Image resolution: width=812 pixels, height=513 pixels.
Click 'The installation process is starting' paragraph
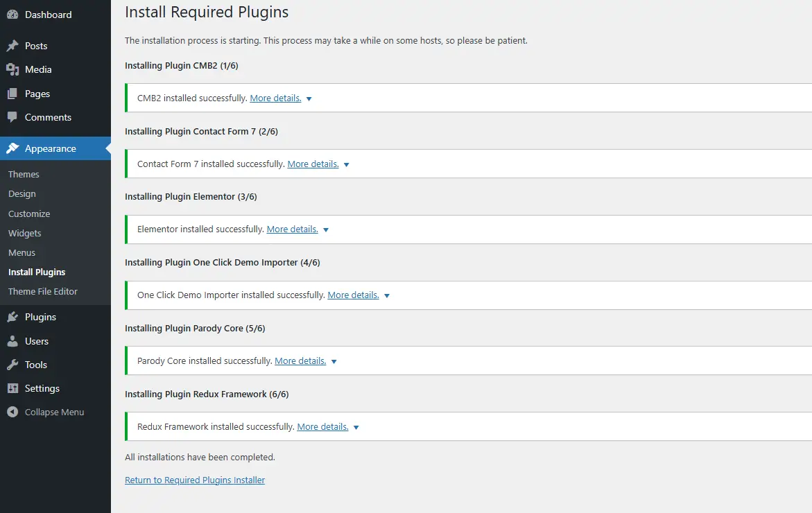tap(326, 40)
